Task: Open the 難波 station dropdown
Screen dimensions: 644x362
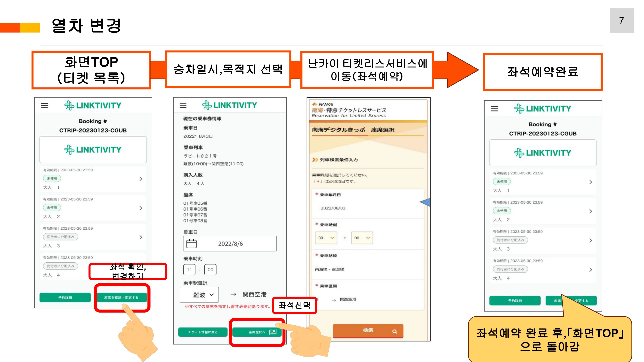Action: point(199,295)
